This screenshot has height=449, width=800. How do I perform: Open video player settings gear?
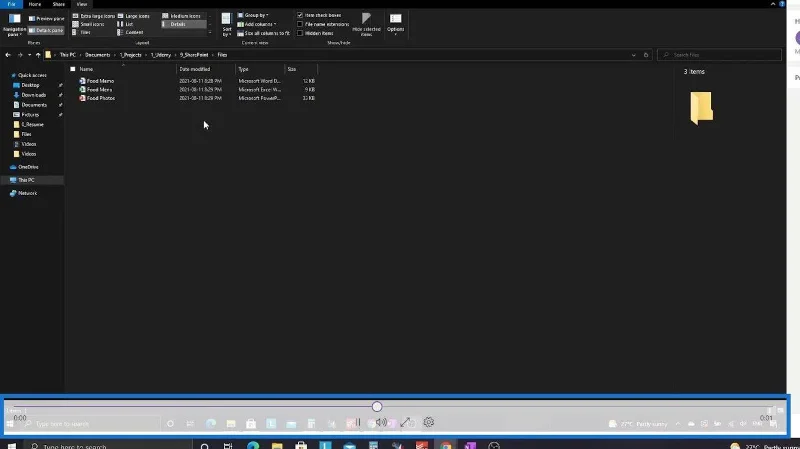click(x=429, y=422)
